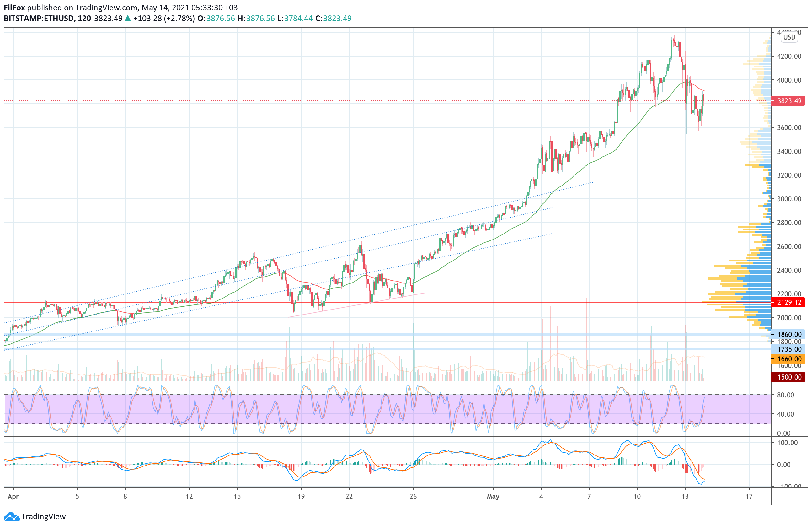
Task: Select the 3823.49 current price label
Action: pyautogui.click(x=789, y=101)
